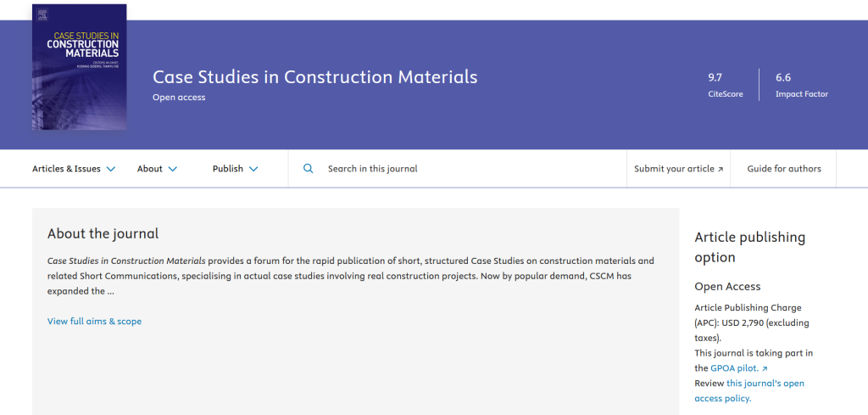Click the external link arrow after GPOA pilot
The width and height of the screenshot is (868, 415).
764,368
